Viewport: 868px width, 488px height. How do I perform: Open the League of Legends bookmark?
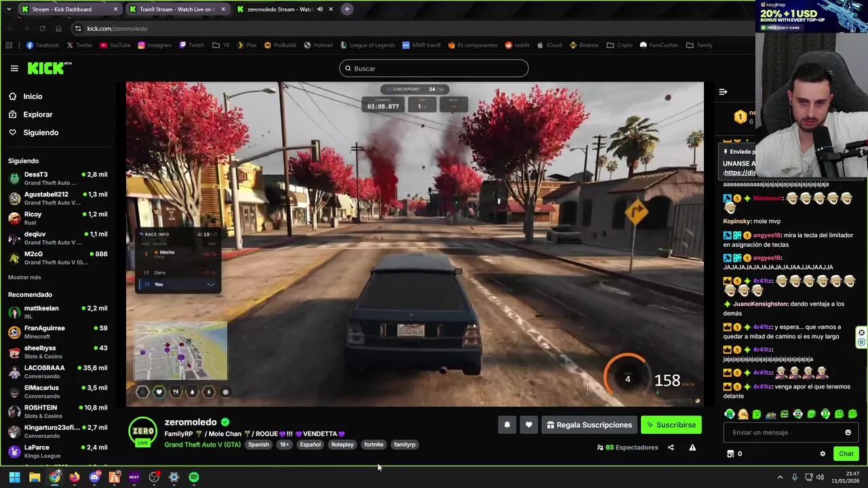tap(367, 45)
